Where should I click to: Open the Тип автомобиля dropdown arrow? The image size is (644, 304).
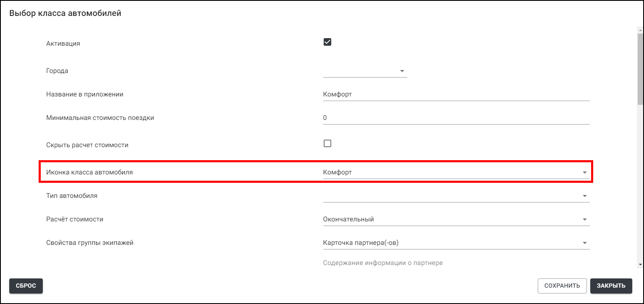(584, 196)
